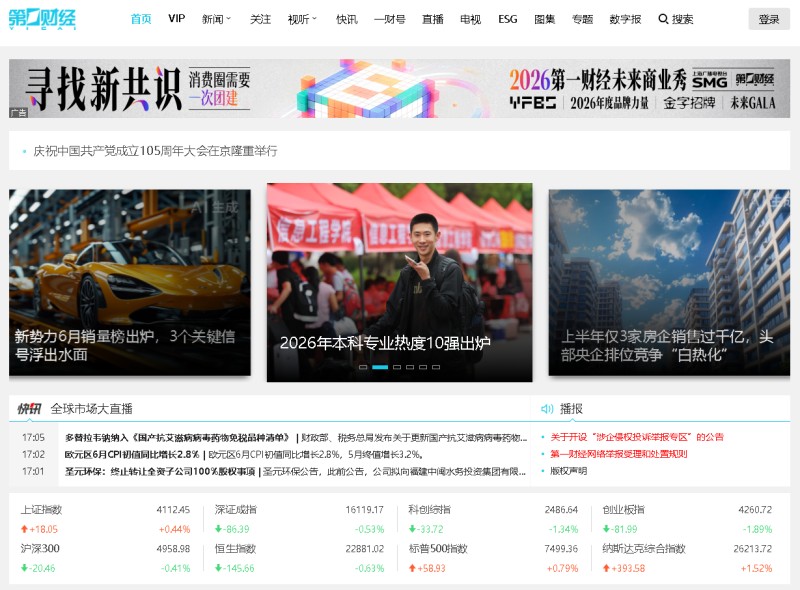
Task: Click the 登录 login button
Action: pos(769,19)
